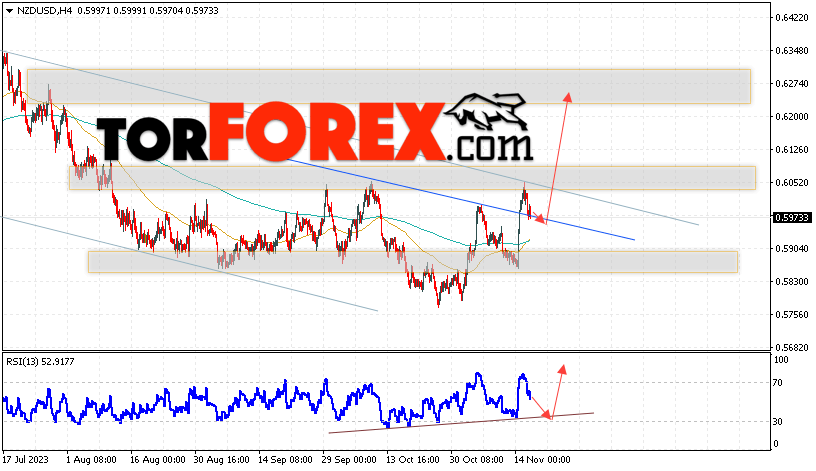
Task: Click the 14 Sep 08:00 time label
Action: click(x=285, y=460)
